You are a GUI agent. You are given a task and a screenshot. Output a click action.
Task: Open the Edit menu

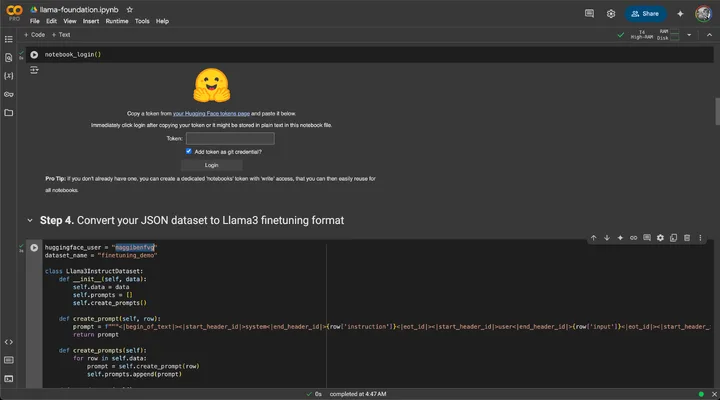click(51, 21)
